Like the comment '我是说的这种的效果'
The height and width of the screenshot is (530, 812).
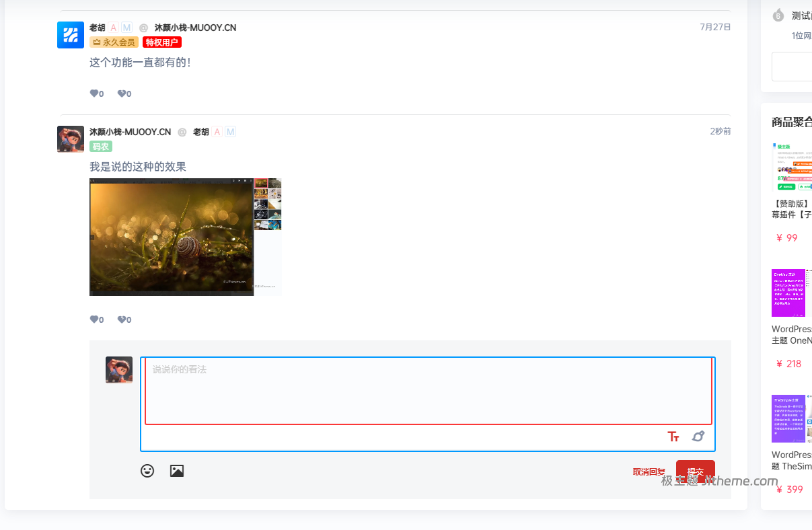click(97, 320)
